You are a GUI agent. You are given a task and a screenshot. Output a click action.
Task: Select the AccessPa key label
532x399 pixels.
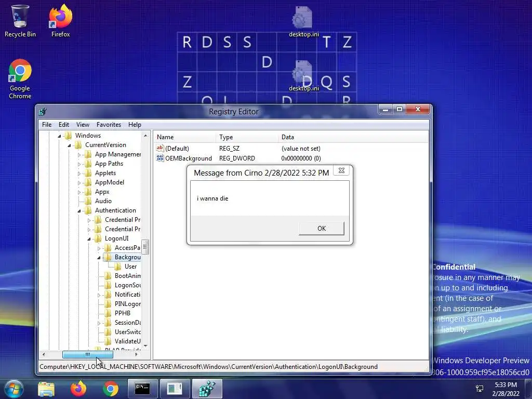pyautogui.click(x=127, y=248)
